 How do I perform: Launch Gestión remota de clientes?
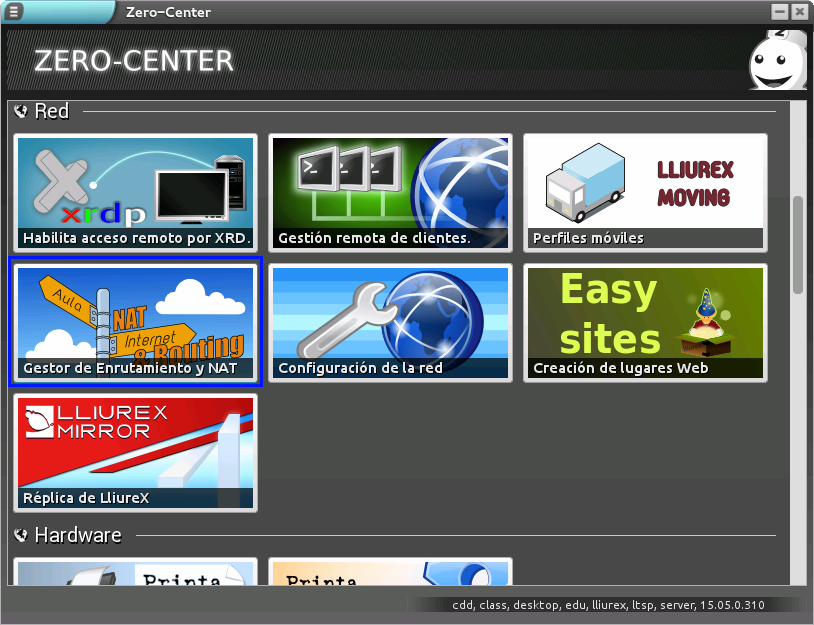pos(391,192)
